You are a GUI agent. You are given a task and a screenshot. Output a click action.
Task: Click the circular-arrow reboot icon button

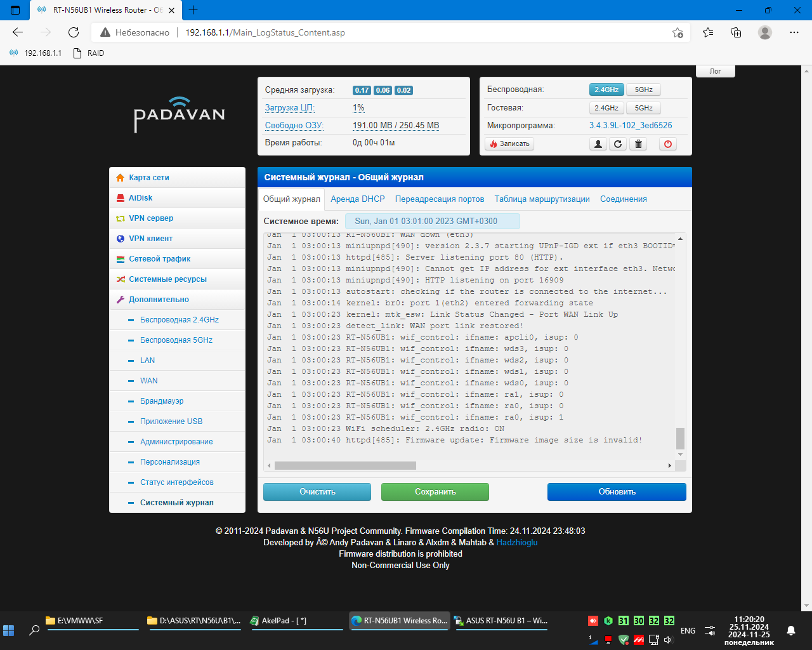[x=618, y=144]
